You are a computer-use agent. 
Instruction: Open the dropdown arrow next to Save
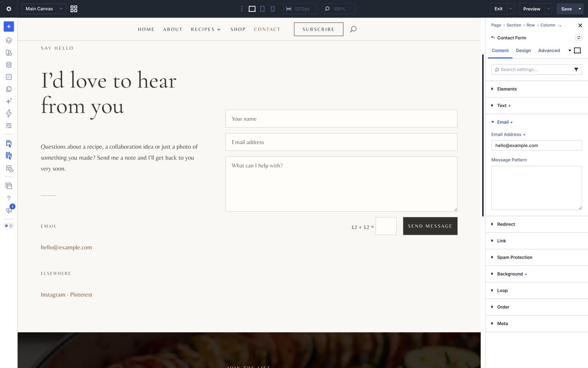coord(580,9)
